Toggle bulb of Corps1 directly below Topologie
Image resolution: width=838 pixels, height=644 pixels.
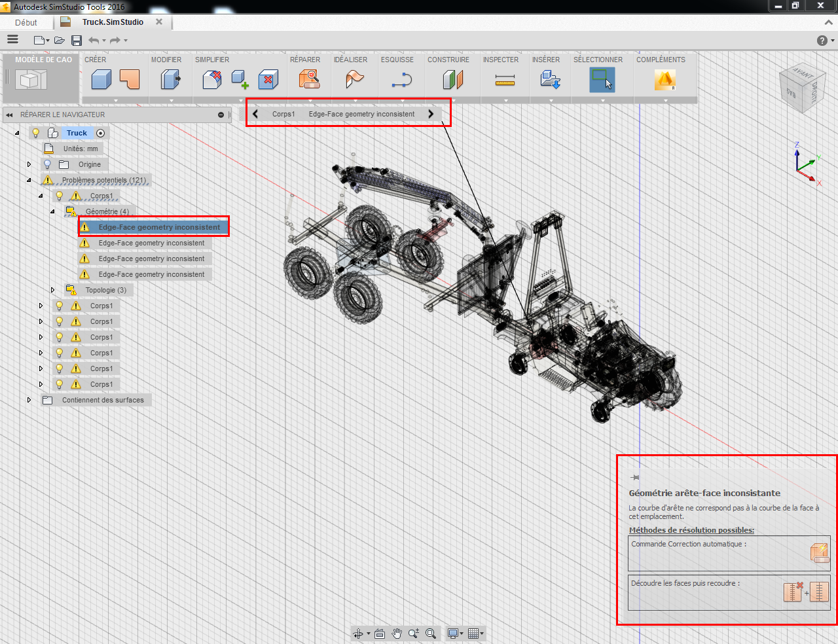[60, 306]
